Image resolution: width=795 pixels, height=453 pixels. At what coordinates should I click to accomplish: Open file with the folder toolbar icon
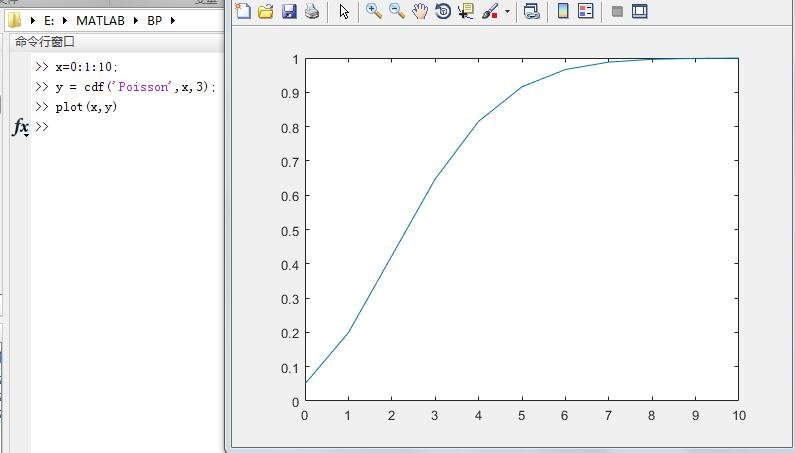coord(266,11)
